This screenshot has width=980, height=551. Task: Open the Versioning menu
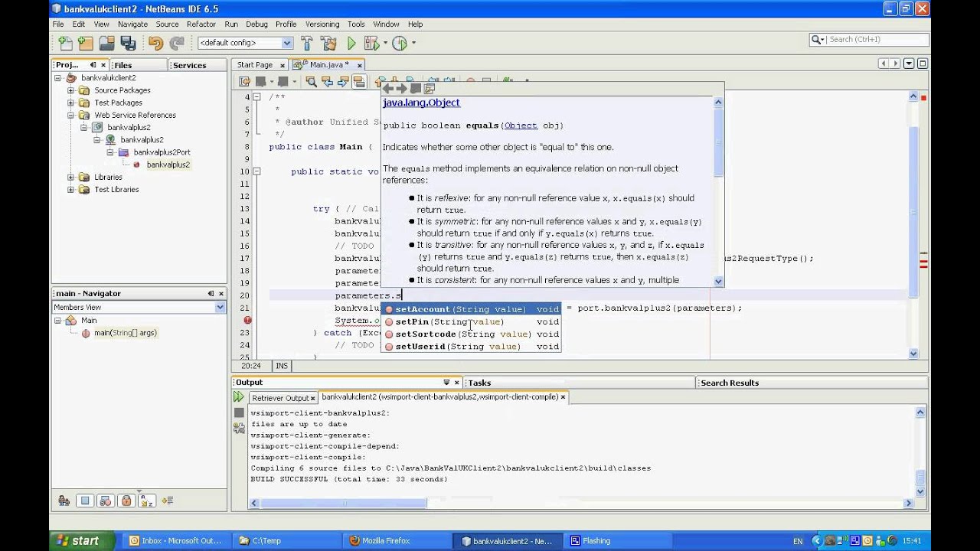[x=322, y=24]
